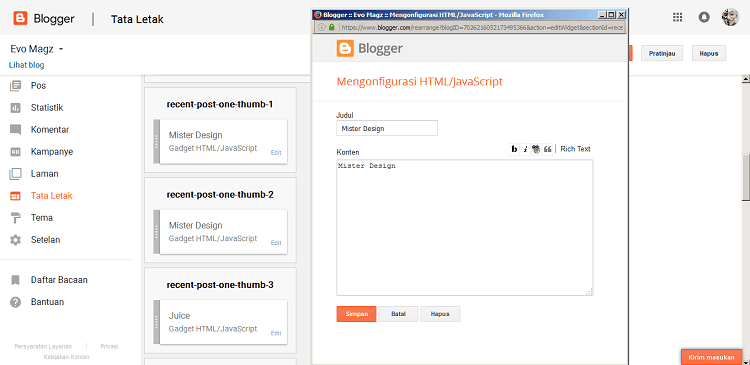This screenshot has width=750, height=365.
Task: Open the notifications bell icon
Action: [704, 17]
